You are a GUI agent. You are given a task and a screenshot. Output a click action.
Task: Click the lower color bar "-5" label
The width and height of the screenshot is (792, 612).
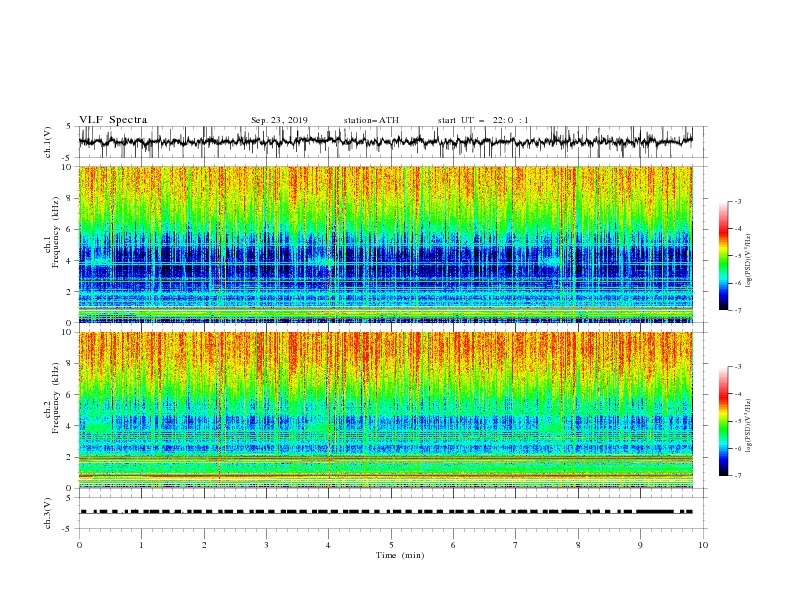738,421
